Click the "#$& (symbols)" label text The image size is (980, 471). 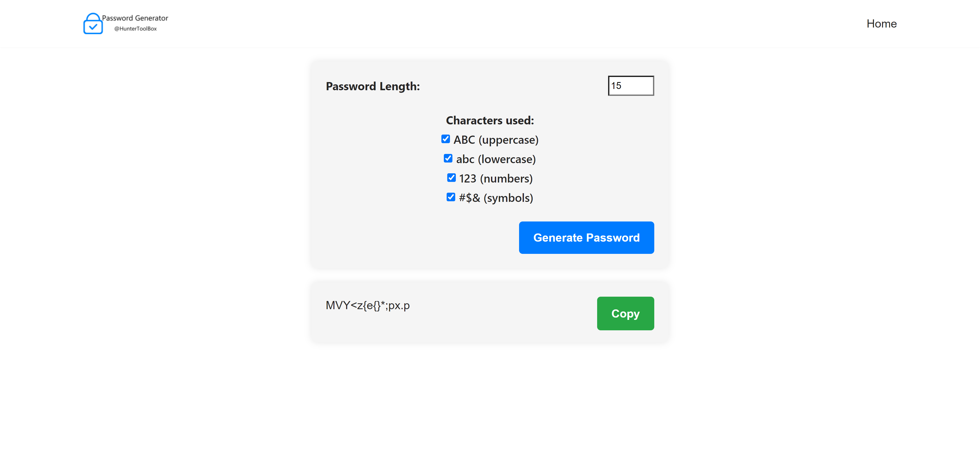click(496, 198)
